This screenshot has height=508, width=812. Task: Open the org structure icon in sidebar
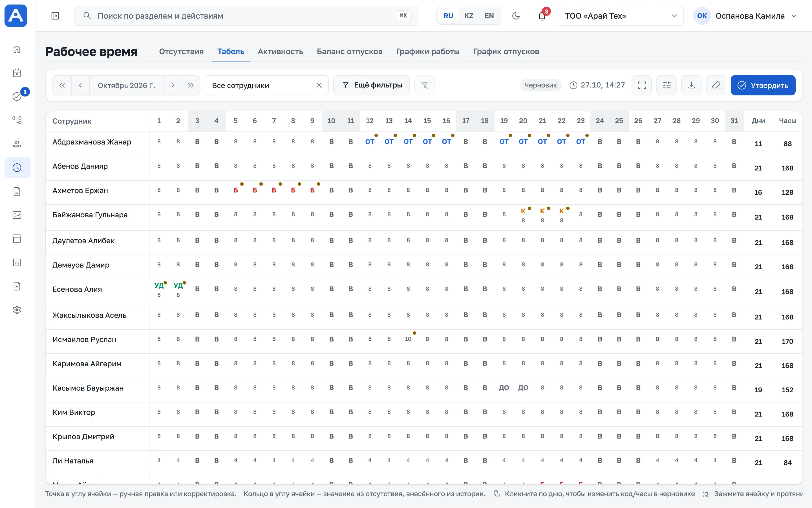tap(17, 120)
